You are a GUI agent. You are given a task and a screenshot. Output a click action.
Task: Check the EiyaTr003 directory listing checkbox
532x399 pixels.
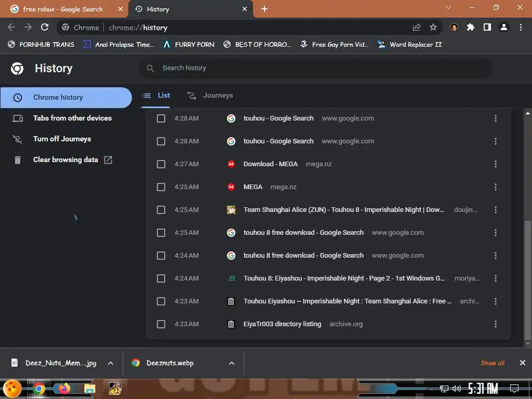tap(161, 324)
